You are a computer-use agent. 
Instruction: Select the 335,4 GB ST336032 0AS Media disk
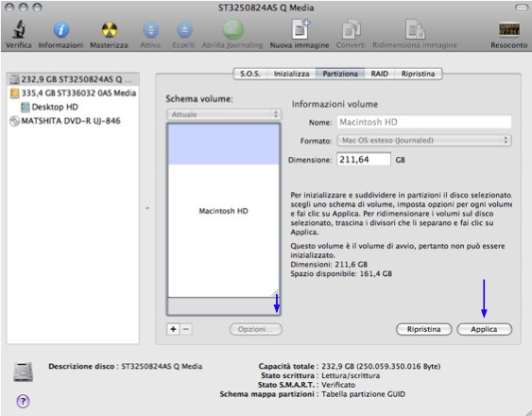tap(73, 93)
